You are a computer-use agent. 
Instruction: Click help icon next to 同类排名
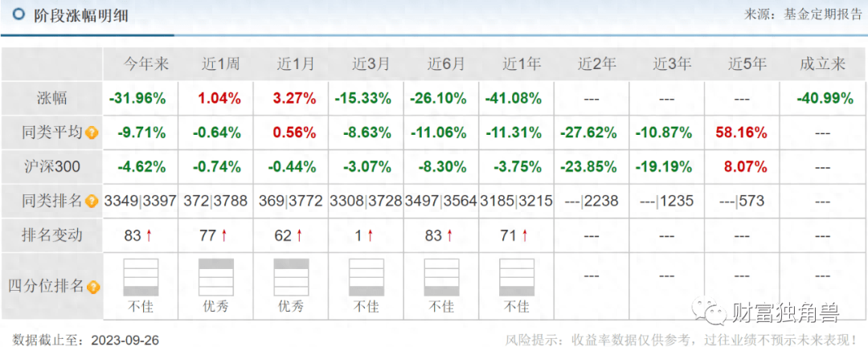point(92,202)
